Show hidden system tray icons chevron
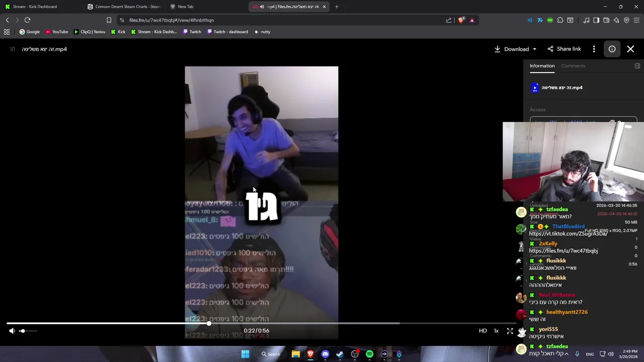 (567, 354)
